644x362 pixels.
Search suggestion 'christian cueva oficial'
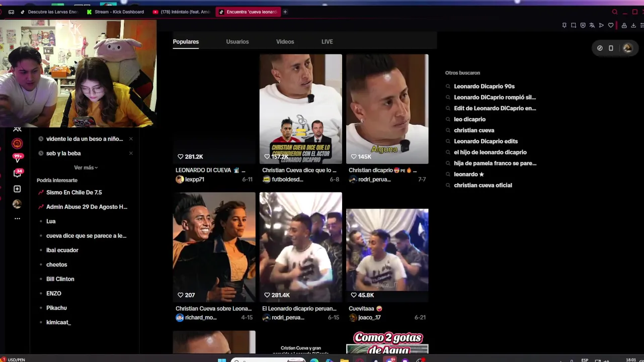coord(483,186)
